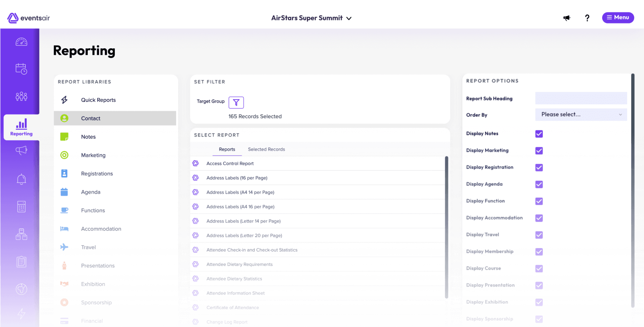Open the dashboard gauge icon in sidebar
This screenshot has height=327, width=644.
21,42
